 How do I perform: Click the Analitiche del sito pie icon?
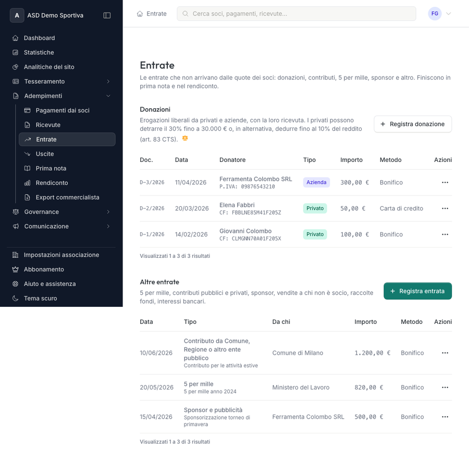pyautogui.click(x=16, y=67)
